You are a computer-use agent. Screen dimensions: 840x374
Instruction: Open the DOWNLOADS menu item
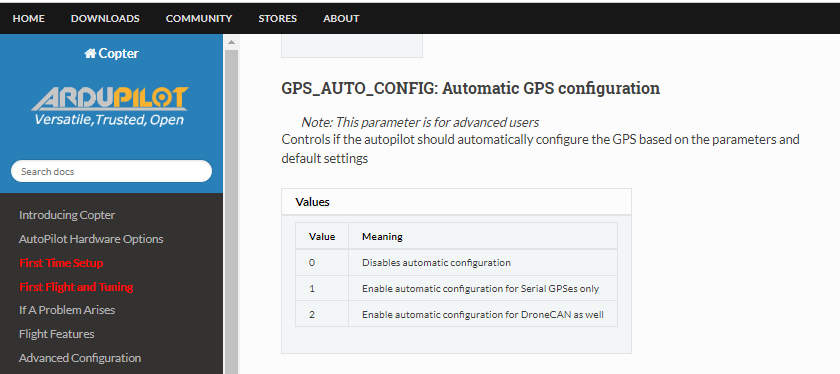point(105,18)
